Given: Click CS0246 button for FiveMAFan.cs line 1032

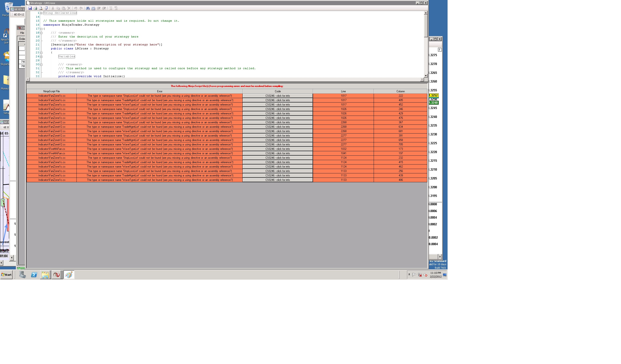Looking at the screenshot, I should [277, 149].
